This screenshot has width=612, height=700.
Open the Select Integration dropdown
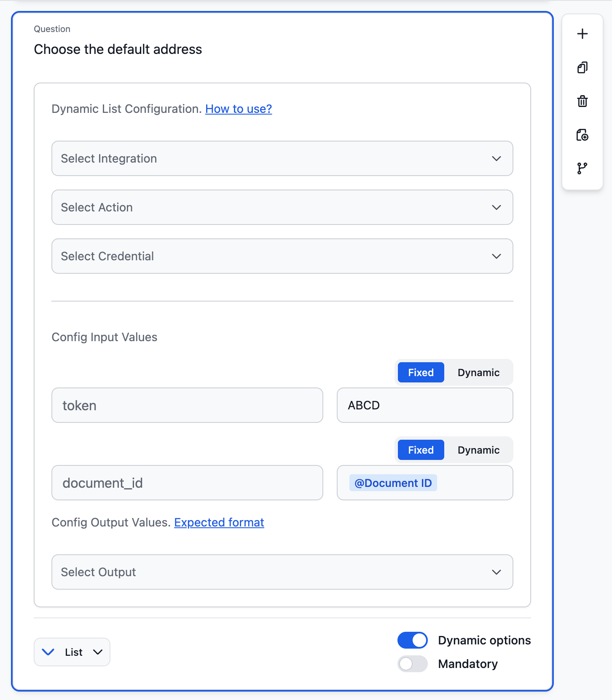(x=282, y=158)
